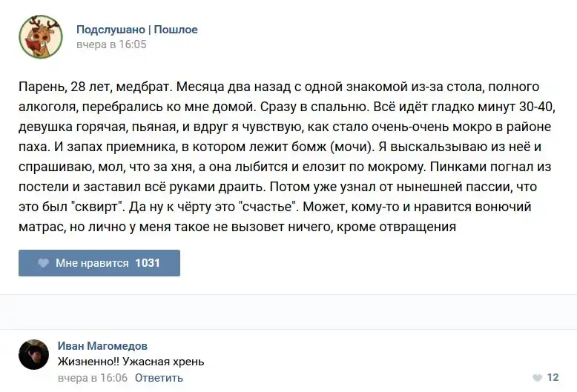Click the heart icon in the like button
This screenshot has width=577, height=392.
point(43,263)
